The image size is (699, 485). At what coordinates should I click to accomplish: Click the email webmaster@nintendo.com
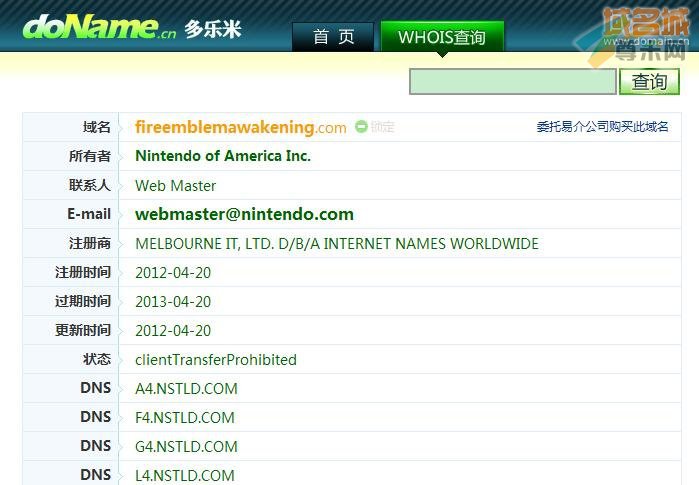click(x=244, y=214)
